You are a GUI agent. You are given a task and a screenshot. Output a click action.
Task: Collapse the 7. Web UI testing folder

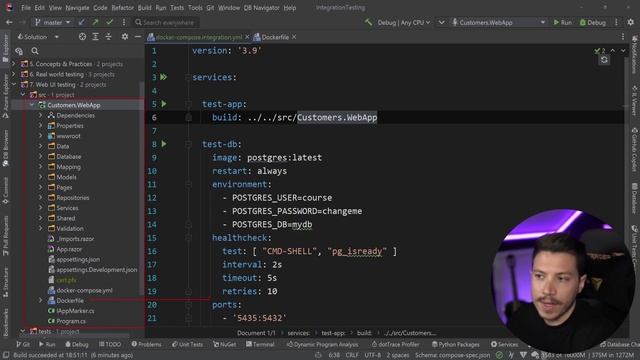click(x=14, y=84)
